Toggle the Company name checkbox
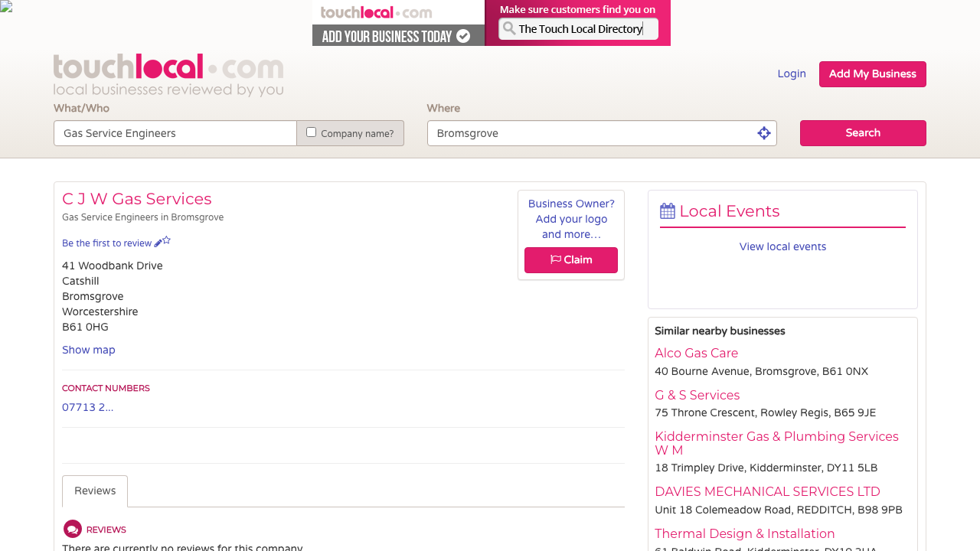Image resolution: width=980 pixels, height=551 pixels. [x=311, y=132]
